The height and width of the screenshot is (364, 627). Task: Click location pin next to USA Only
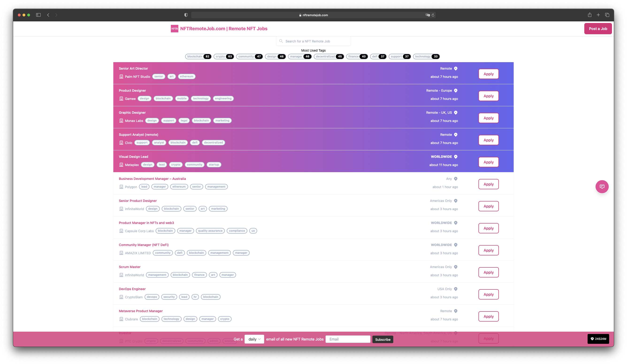455,289
